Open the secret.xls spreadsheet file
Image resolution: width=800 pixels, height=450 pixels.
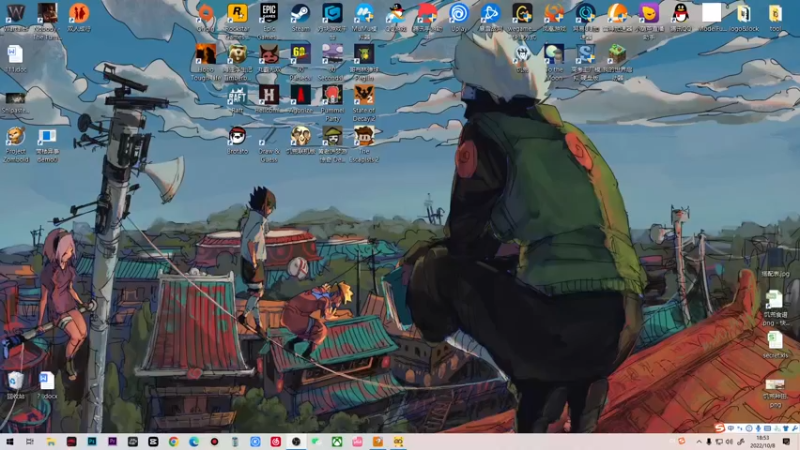tap(775, 341)
